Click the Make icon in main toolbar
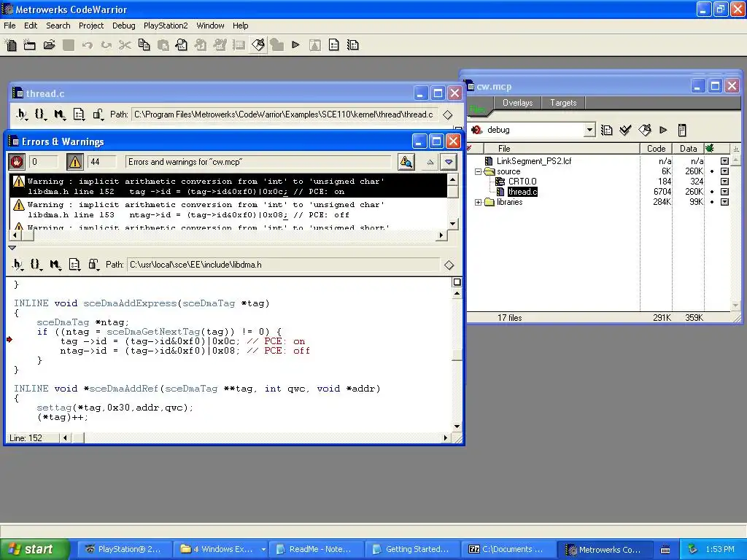Screen dimensions: 747x560 click(x=258, y=45)
